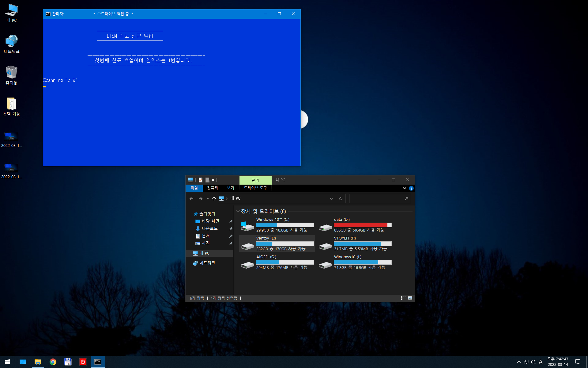Screen dimensions: 588x368
Task: Open the volume control in system tray
Action: 533,362
